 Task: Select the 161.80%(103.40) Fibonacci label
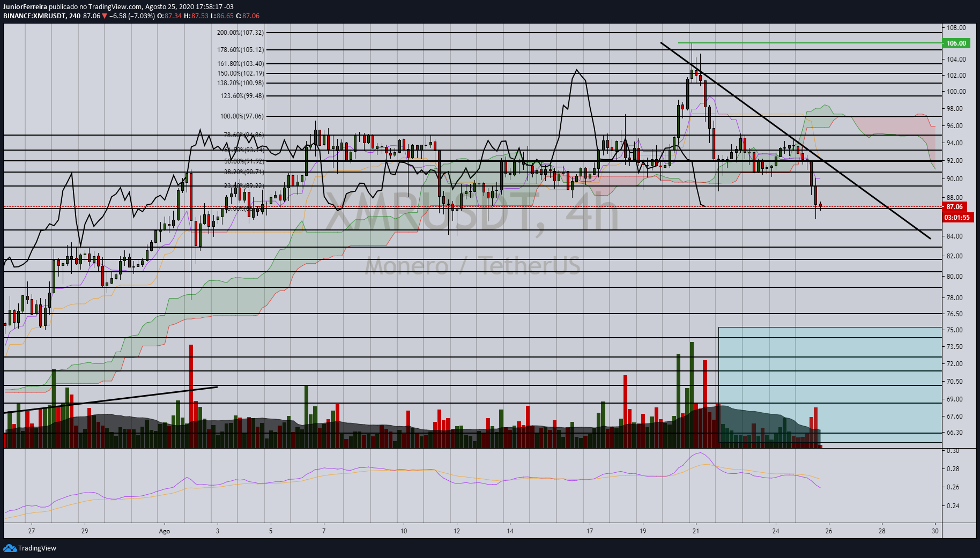coord(240,64)
